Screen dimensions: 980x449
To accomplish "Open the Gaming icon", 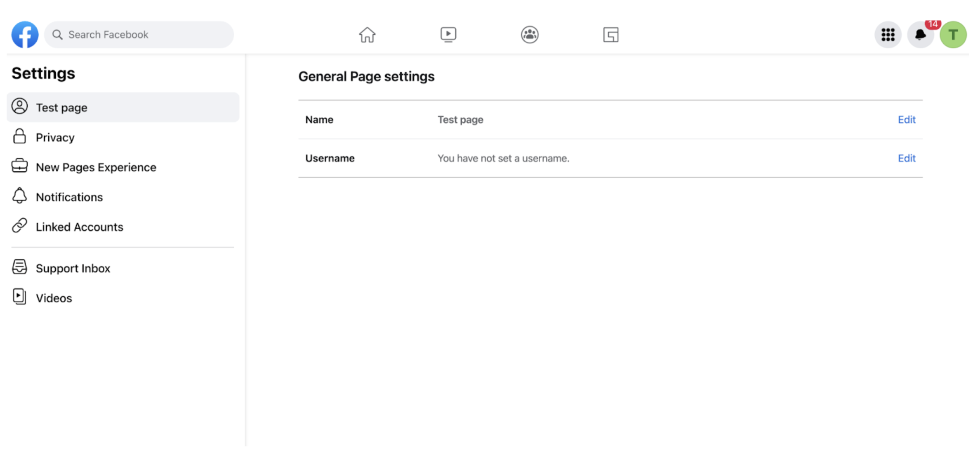I will (611, 35).
